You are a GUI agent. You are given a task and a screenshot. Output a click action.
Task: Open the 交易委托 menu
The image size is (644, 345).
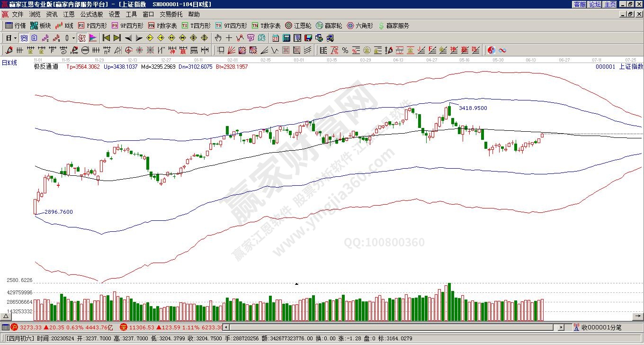pos(171,15)
